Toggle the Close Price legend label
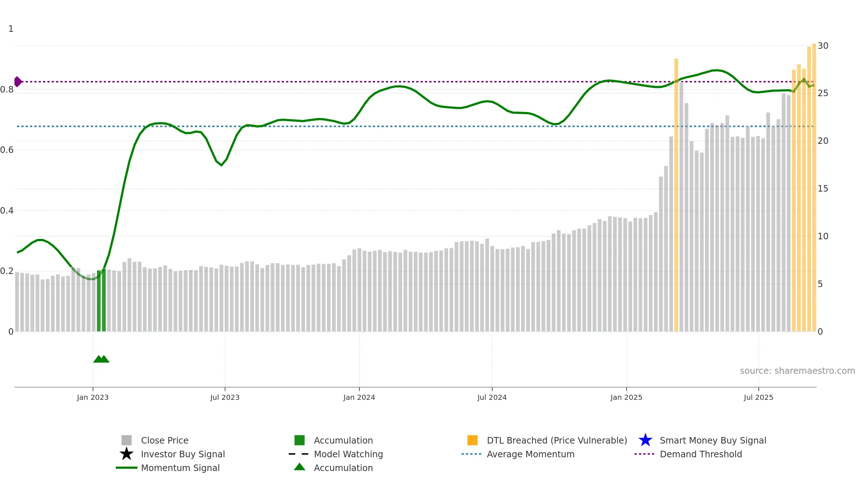 [x=165, y=440]
